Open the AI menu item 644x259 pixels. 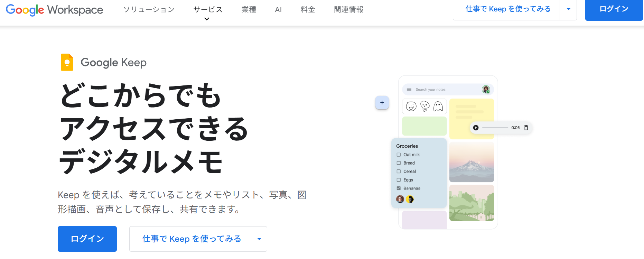click(278, 10)
